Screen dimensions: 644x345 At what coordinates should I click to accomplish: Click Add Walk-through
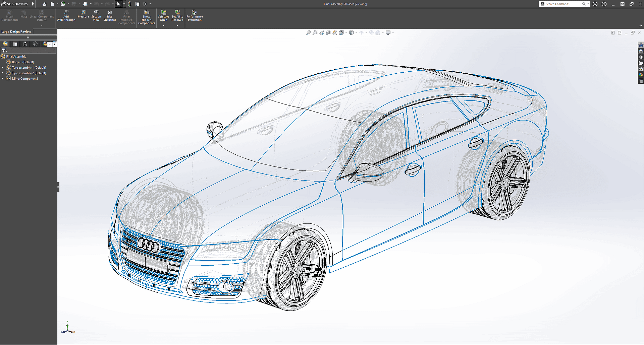coord(66,16)
